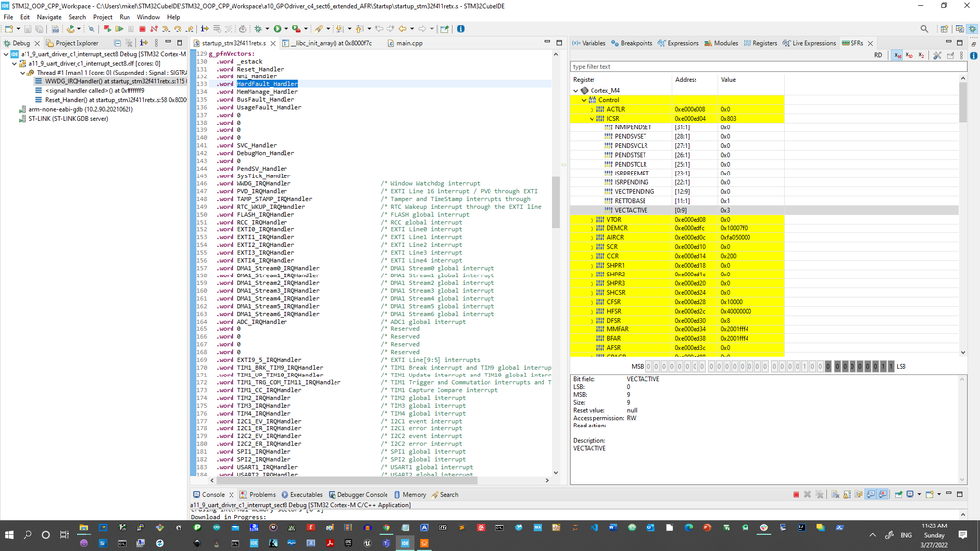980x551 pixels.
Task: Click the SFRs configure tools icon
Action: [937, 55]
